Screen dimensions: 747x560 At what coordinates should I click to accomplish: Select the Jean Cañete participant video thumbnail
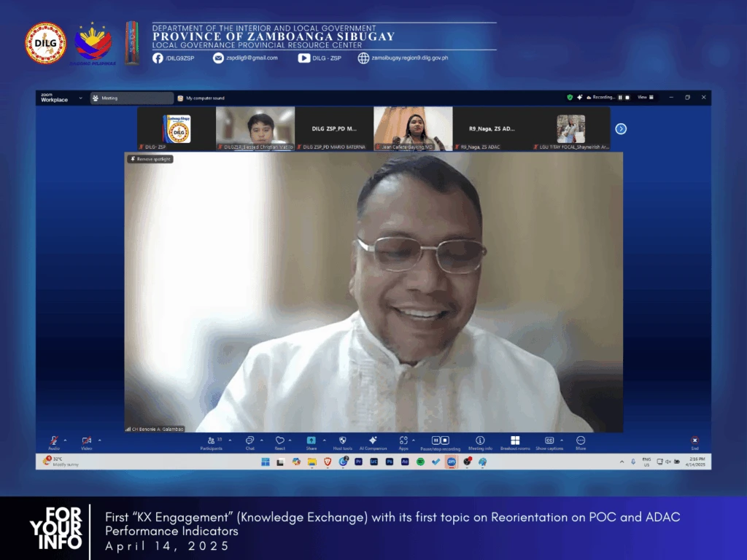[413, 128]
